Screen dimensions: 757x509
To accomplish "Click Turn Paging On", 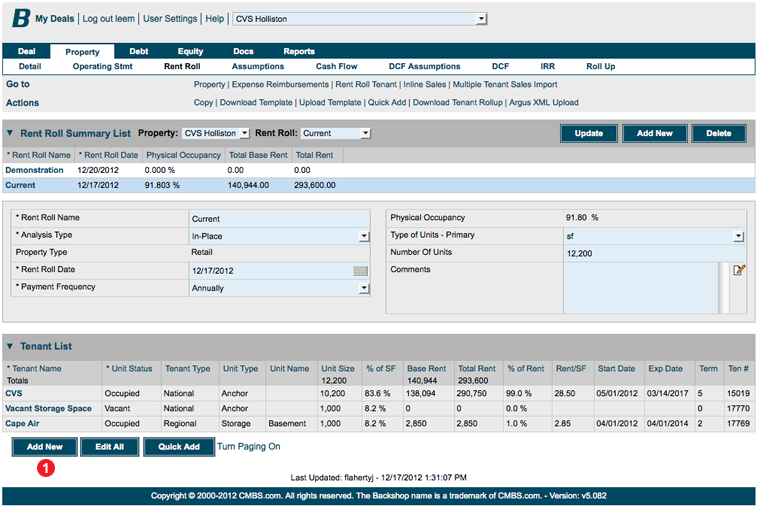I will [249, 447].
